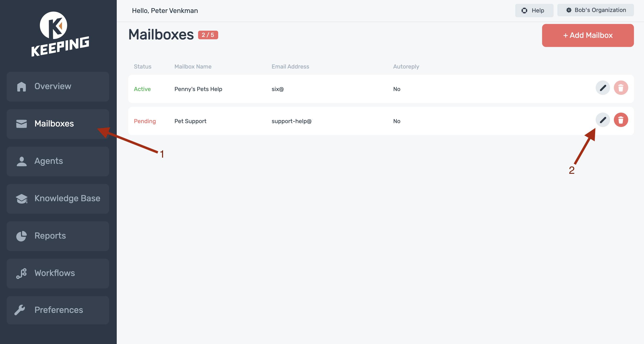
Task: Click the Hello, Peter Venkman greeting
Action: pos(165,11)
